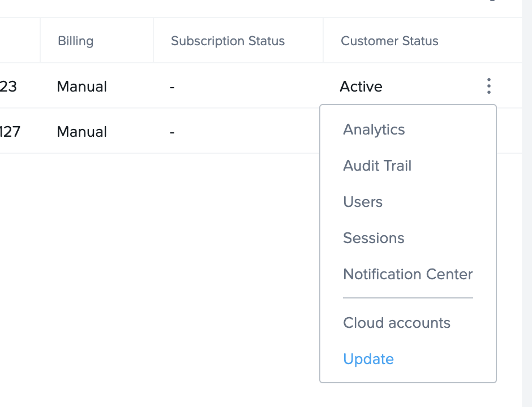
Task: Click Manual billing in the second row
Action: coord(81,132)
